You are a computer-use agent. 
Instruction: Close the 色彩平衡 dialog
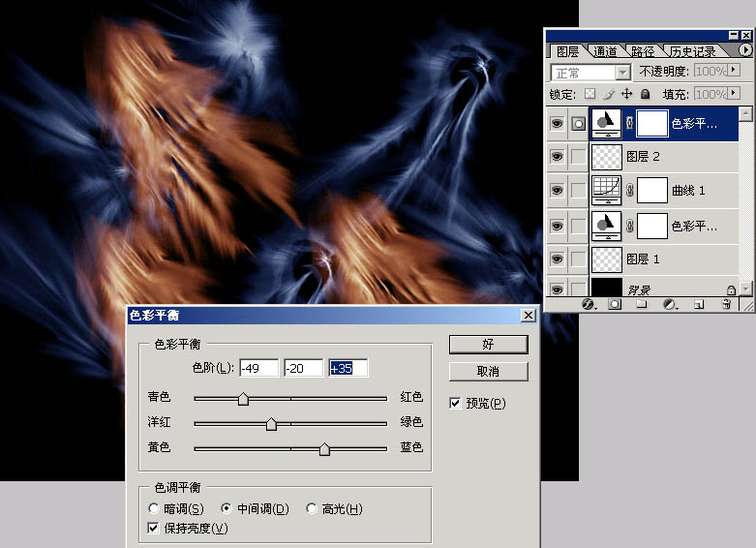[x=529, y=315]
